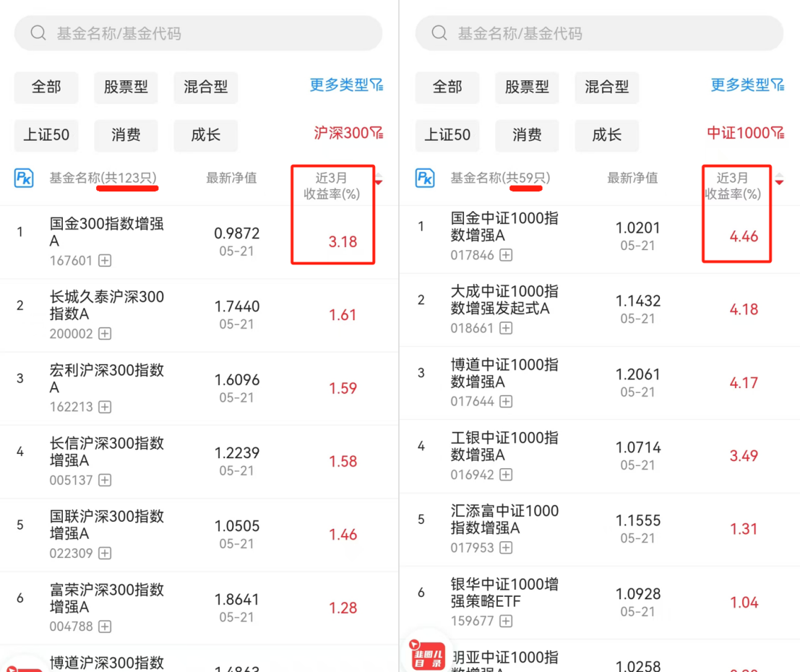Add fund 167601 with plus icon
The image size is (800, 672).
click(105, 261)
